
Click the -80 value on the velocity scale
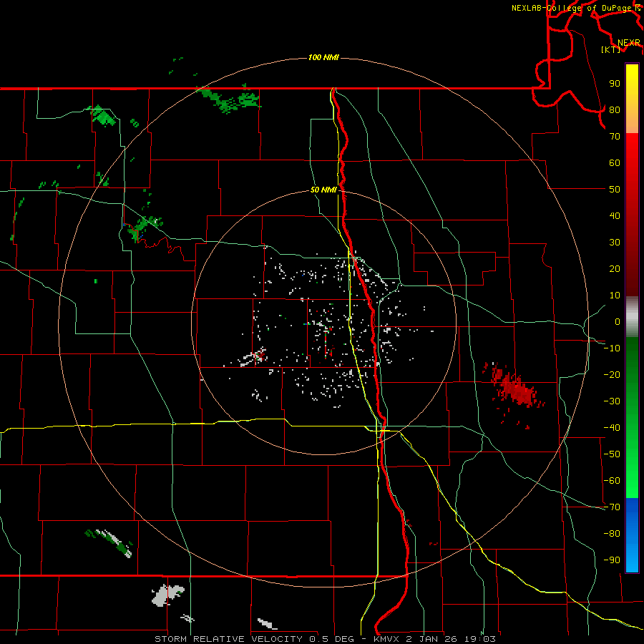[x=612, y=534]
